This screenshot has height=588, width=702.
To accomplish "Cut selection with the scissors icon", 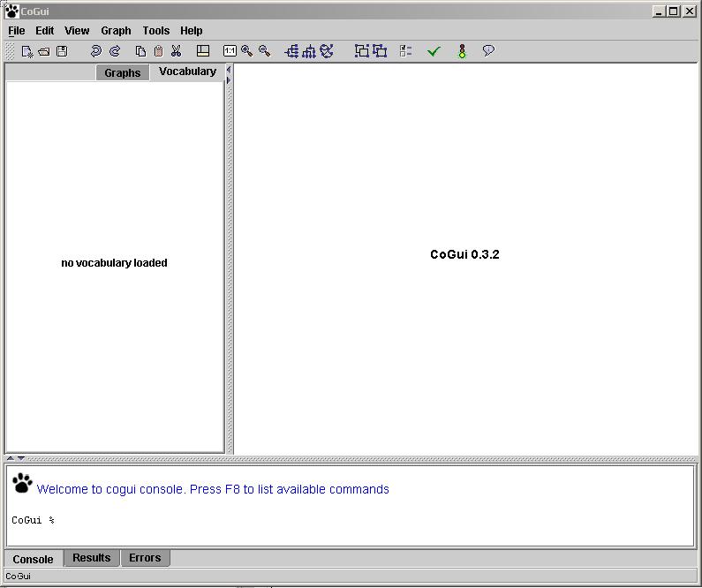I will tap(176, 51).
